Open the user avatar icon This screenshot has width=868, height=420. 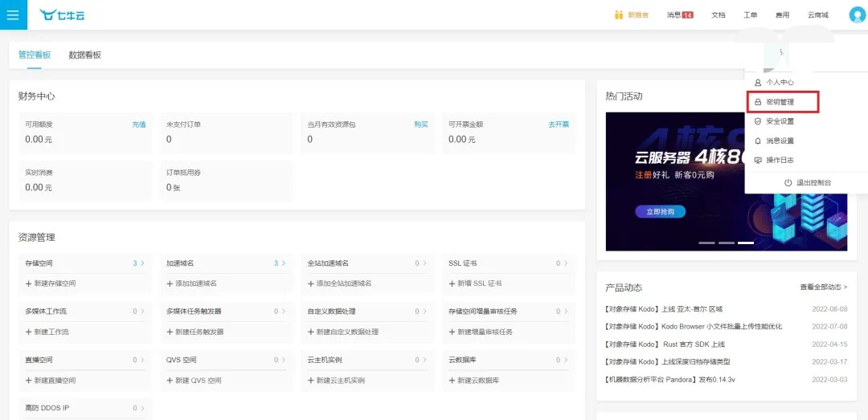[x=857, y=15]
